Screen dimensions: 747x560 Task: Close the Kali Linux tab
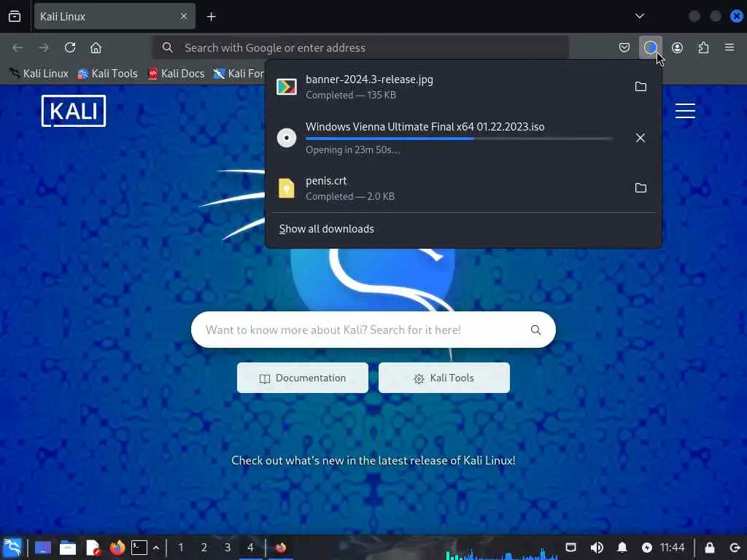click(x=184, y=17)
